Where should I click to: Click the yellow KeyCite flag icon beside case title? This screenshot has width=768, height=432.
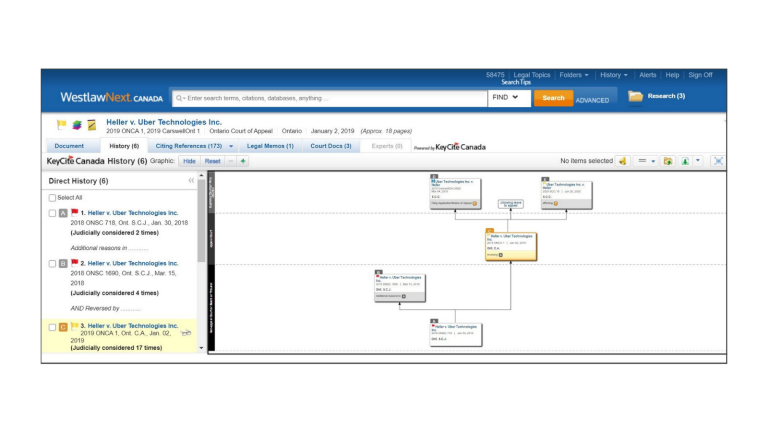pos(61,125)
